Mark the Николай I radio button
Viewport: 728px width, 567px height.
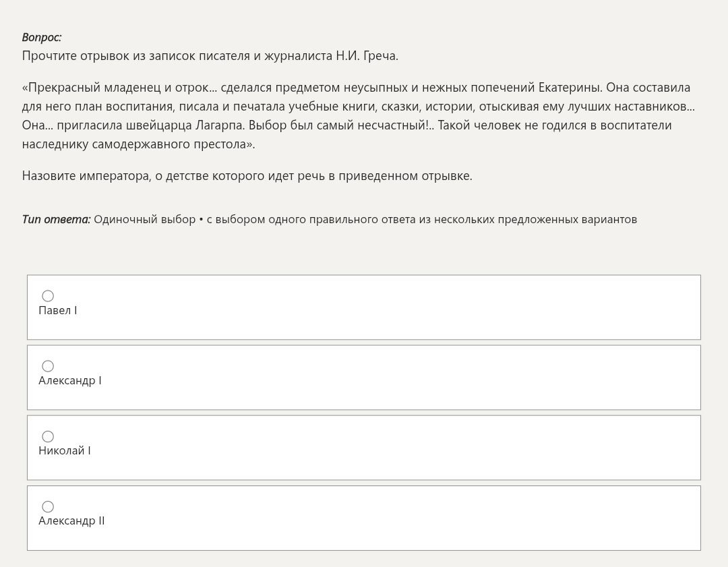pyautogui.click(x=48, y=436)
